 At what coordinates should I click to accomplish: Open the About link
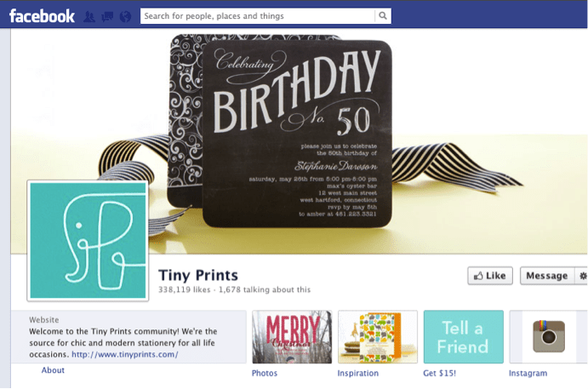pos(53,370)
